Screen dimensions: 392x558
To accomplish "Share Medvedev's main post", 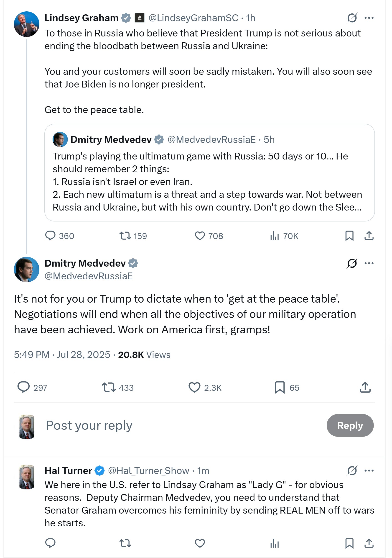I will 365,387.
